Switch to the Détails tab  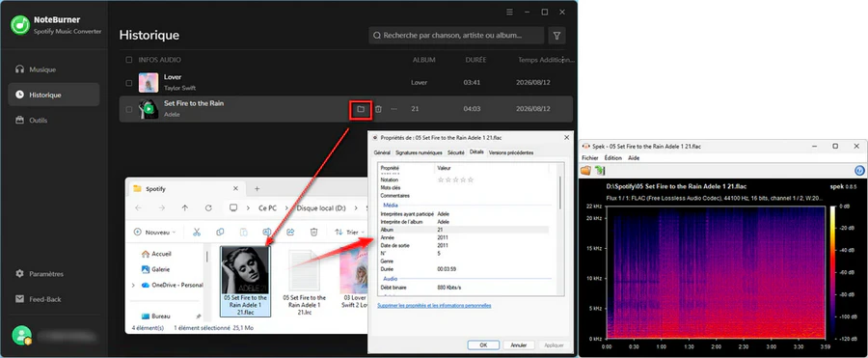pyautogui.click(x=476, y=152)
